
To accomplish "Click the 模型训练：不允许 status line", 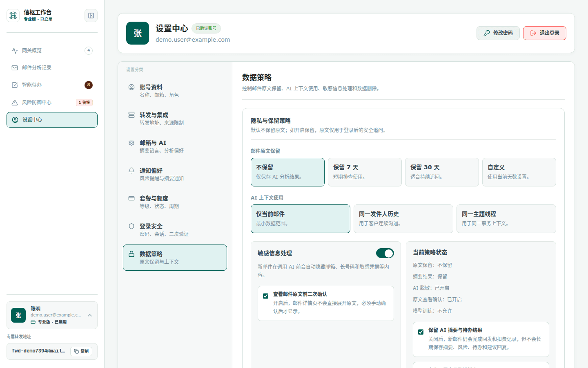I will pos(432,311).
